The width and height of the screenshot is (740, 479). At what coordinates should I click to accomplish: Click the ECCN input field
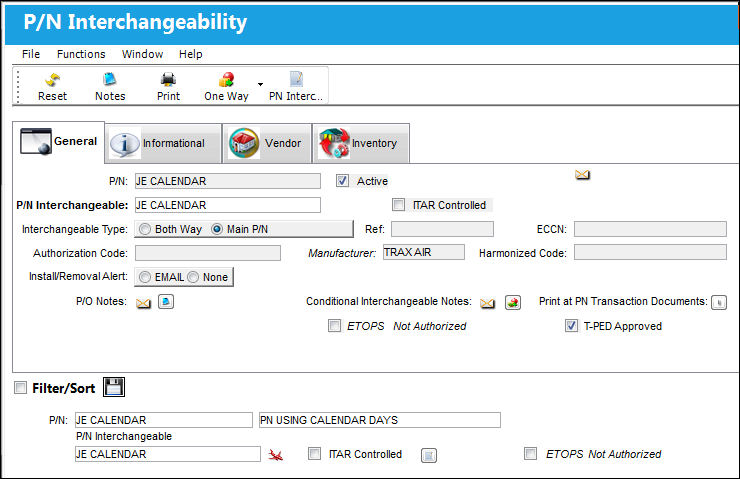click(650, 229)
